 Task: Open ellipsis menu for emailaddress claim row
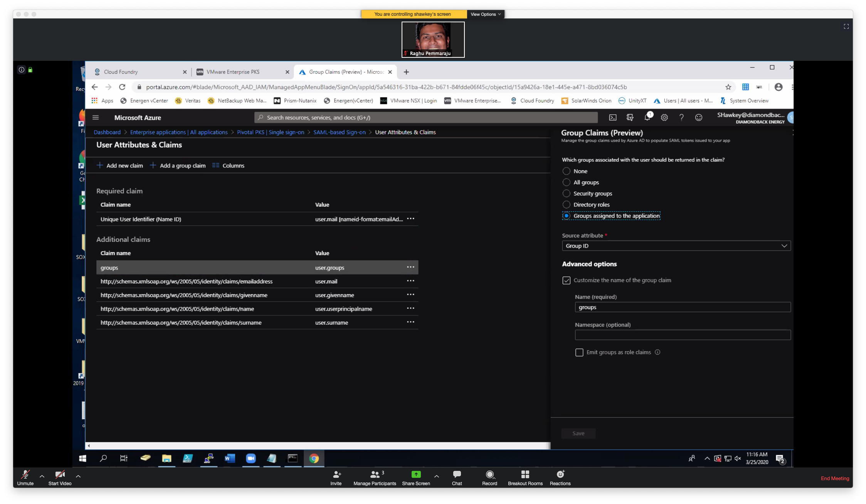coord(410,281)
